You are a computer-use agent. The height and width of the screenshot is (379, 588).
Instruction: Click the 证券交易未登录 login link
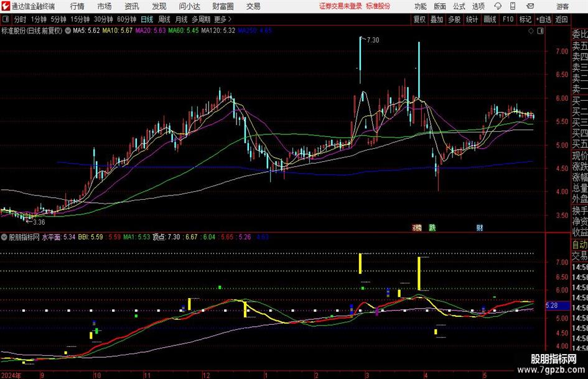click(341, 6)
